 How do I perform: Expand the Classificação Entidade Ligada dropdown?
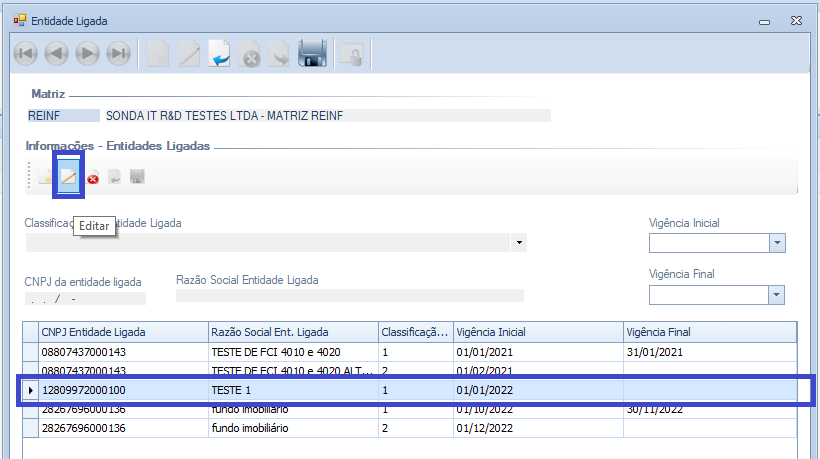tap(518, 243)
